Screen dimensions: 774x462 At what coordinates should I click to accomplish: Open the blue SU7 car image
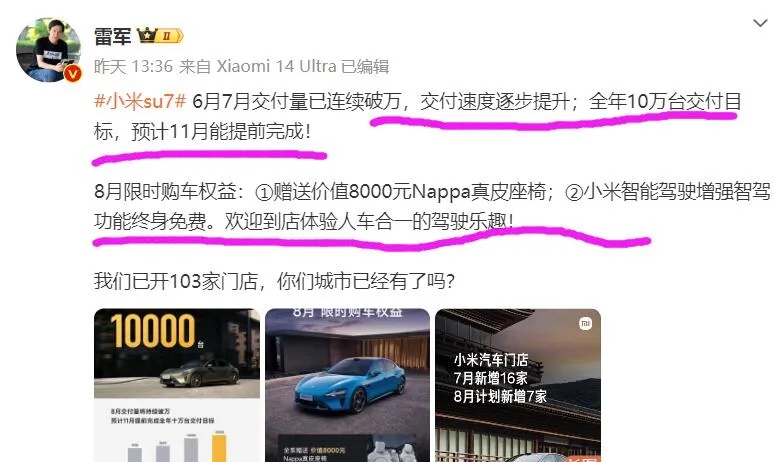[x=348, y=385]
